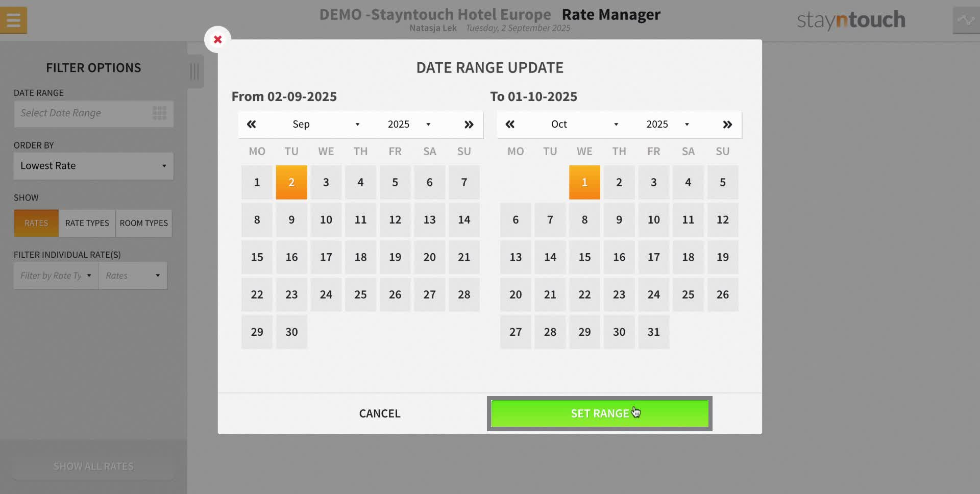This screenshot has height=494, width=980.
Task: Select October 1 in To calendar
Action: click(584, 182)
